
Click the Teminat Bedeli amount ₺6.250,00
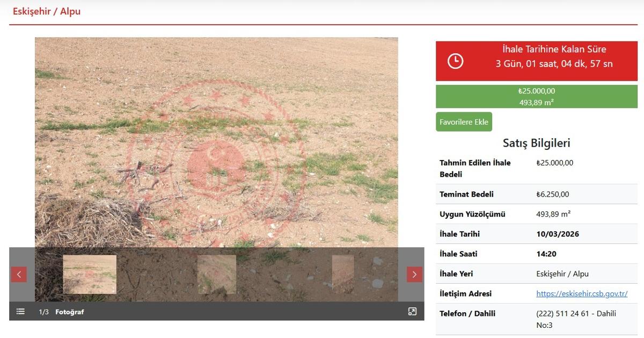point(553,195)
